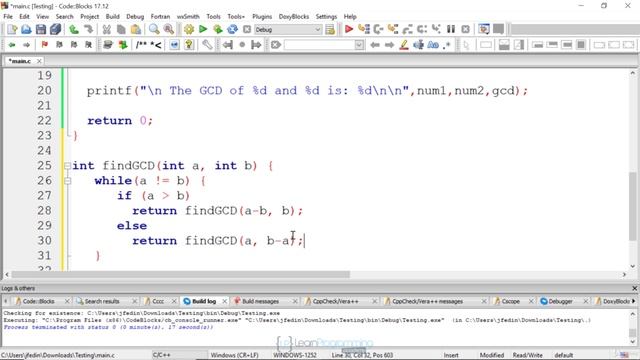Open target options icon beside Debug dropdown
640x360 pixels.
point(330,29)
